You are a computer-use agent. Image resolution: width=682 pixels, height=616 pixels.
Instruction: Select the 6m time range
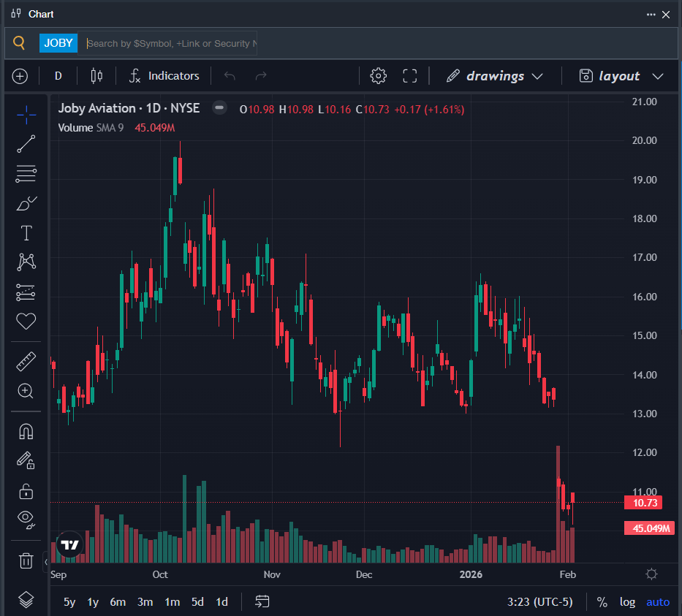[118, 602]
